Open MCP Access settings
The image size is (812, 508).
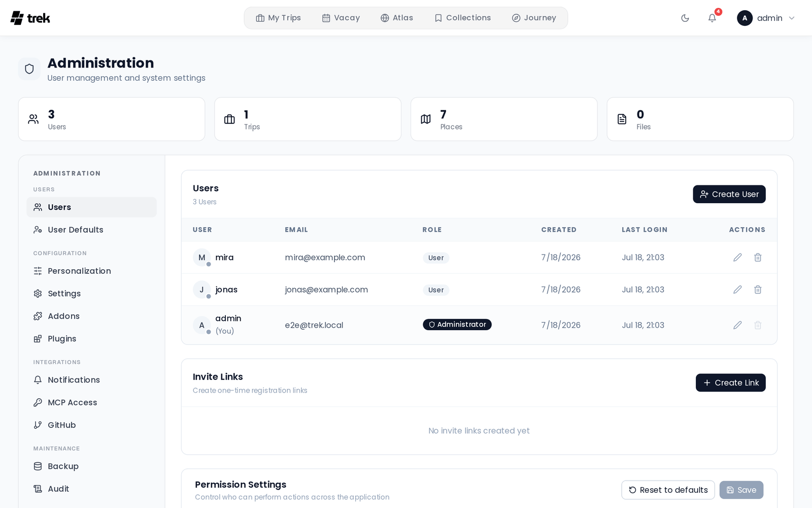91,402
